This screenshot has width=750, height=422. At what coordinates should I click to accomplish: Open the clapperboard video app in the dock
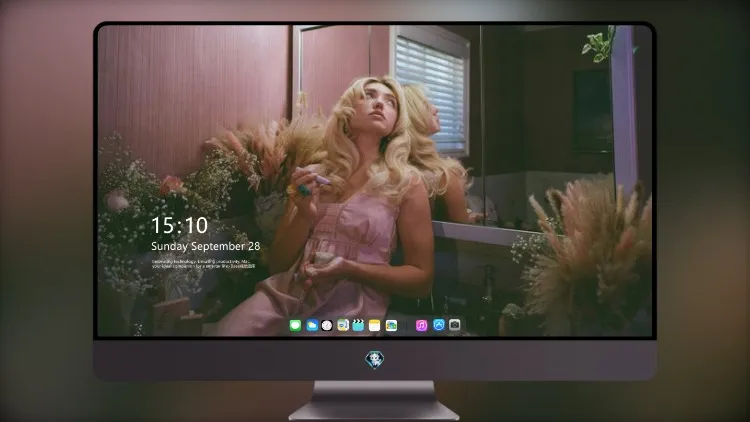pos(358,325)
